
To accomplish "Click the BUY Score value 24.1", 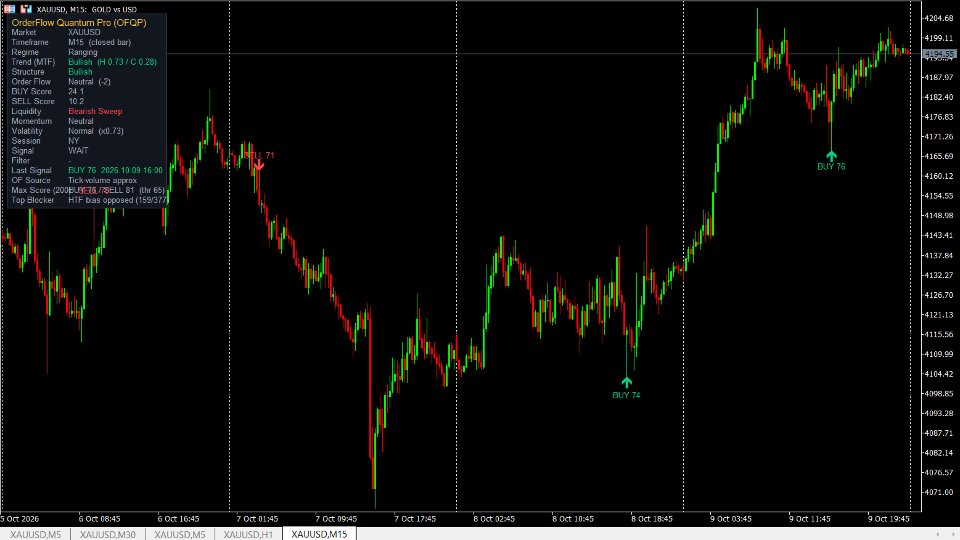I will point(76,91).
